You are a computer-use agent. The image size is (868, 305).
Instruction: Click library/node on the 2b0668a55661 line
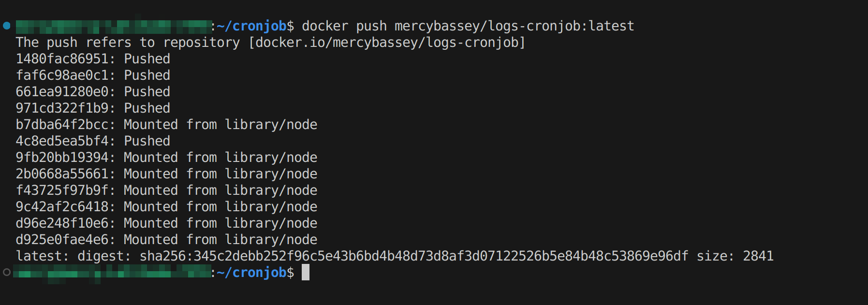coord(271,174)
